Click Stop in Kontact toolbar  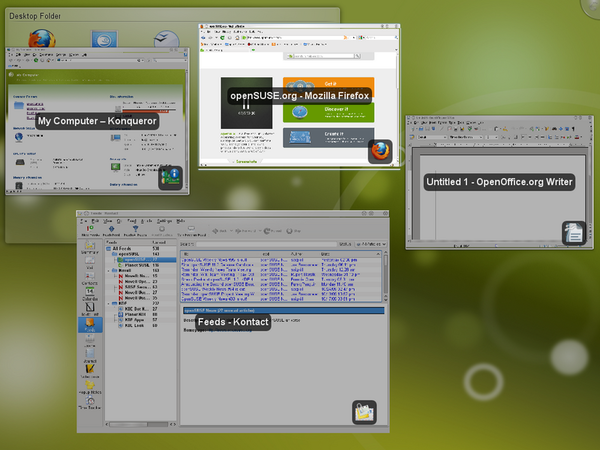point(293,231)
